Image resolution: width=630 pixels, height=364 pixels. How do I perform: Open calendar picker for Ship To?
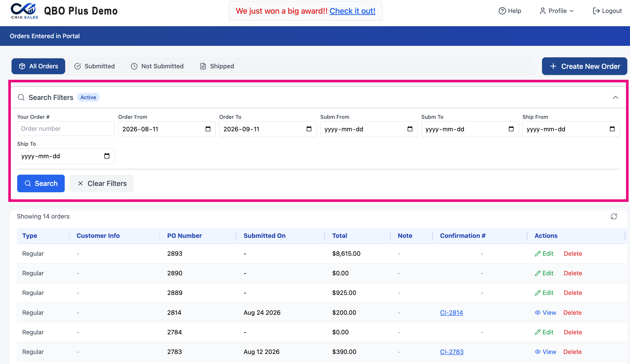(x=107, y=156)
